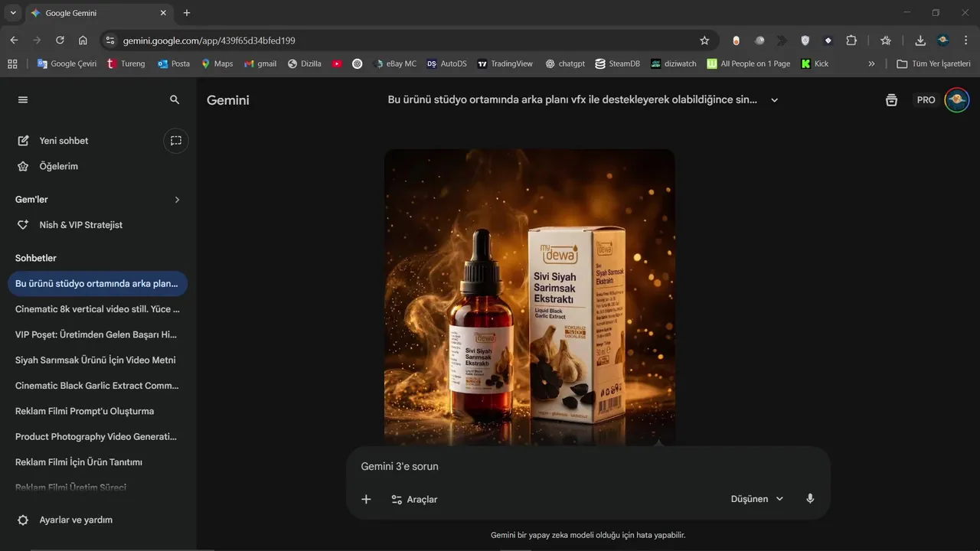Open the Chrome profile avatar

coord(943,41)
